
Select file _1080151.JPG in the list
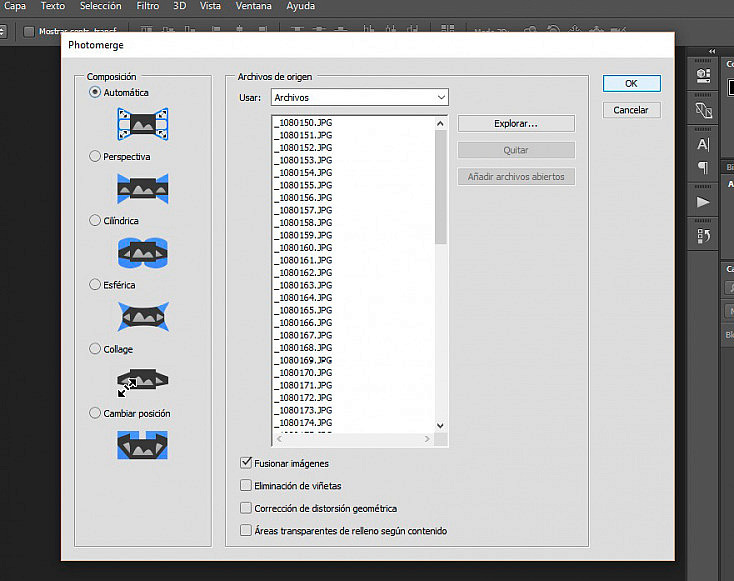click(303, 135)
